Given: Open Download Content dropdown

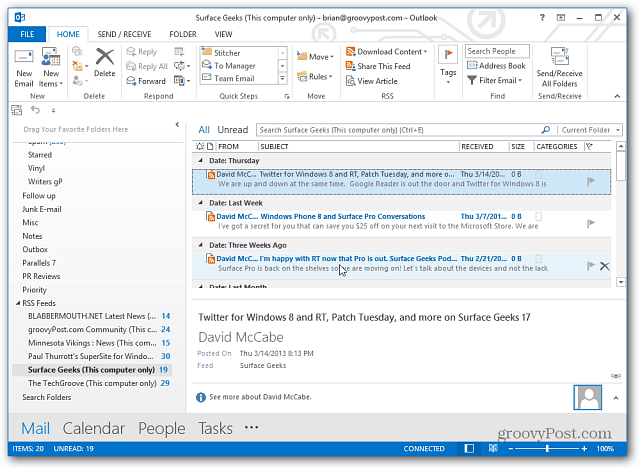Looking at the screenshot, I should click(x=387, y=52).
